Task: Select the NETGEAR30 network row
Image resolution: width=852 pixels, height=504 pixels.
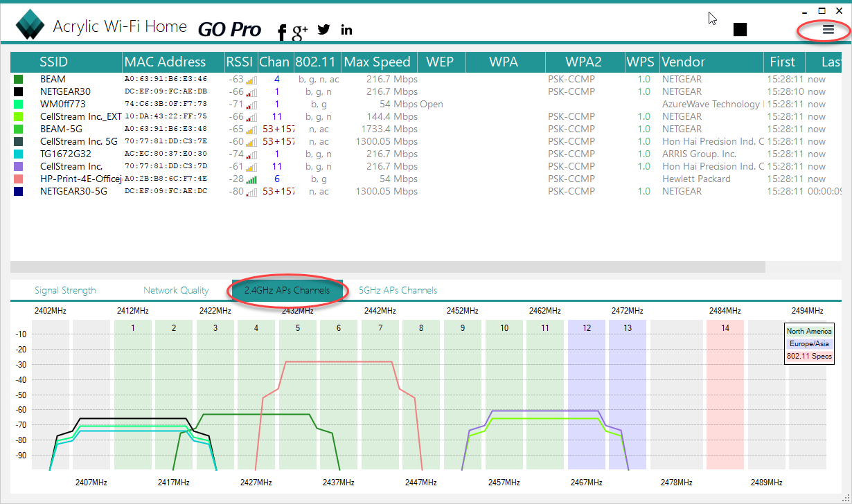Action: tap(65, 91)
